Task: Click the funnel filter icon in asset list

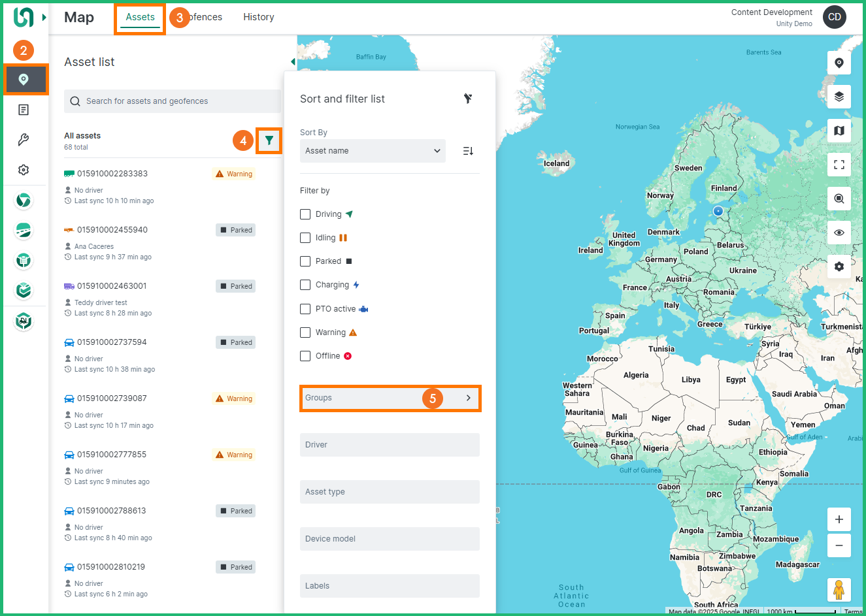Action: tap(269, 140)
